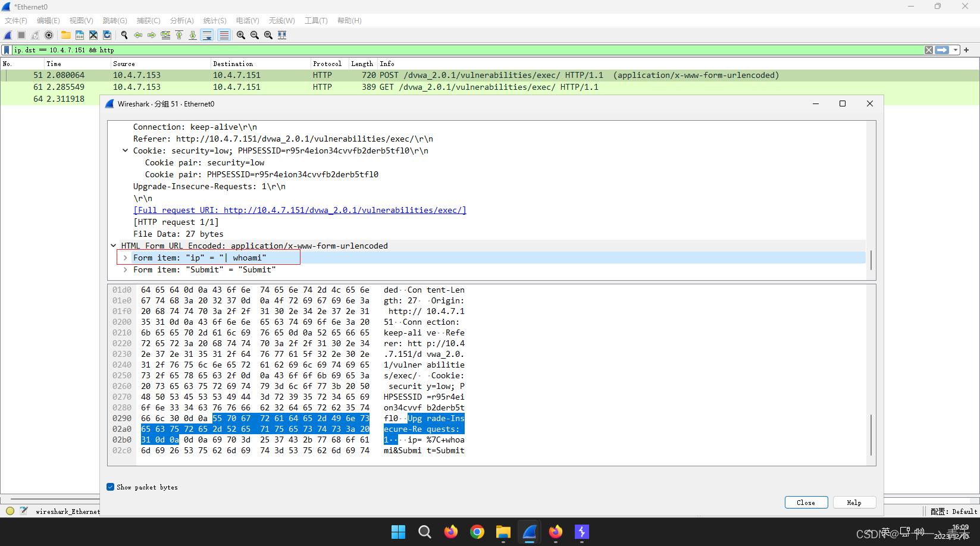The width and height of the screenshot is (980, 546).
Task: Collapse the Cookie header tree item
Action: tap(125, 150)
